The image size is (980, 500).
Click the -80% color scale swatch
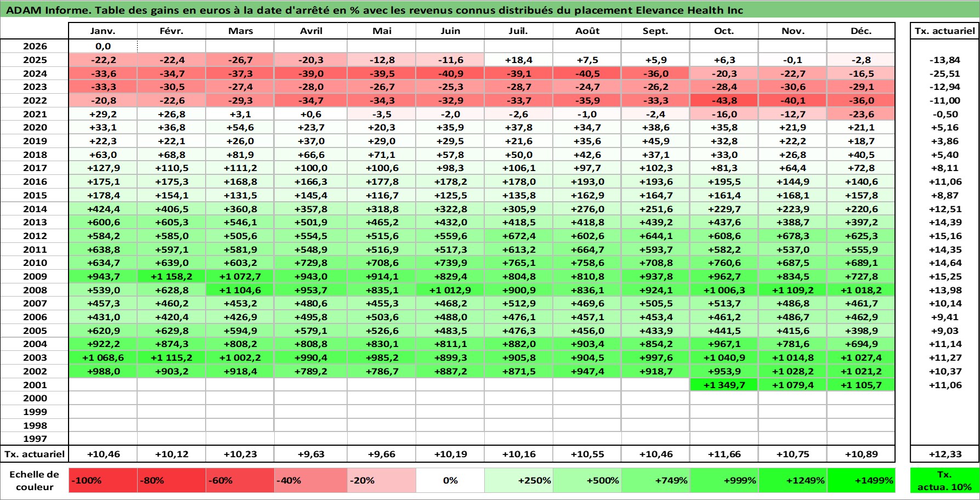172,480
